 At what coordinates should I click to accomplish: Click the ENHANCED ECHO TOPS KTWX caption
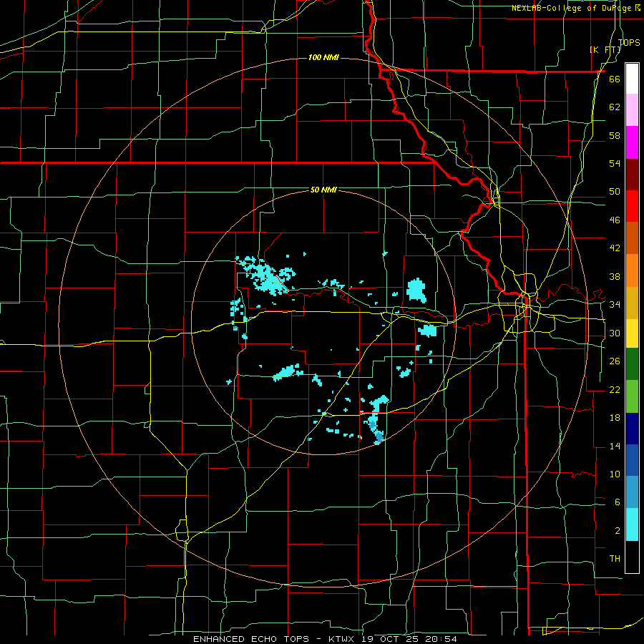[x=325, y=639]
